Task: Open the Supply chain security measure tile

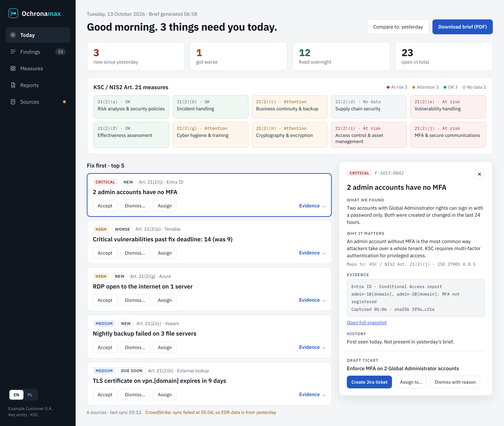Action: tap(369, 107)
